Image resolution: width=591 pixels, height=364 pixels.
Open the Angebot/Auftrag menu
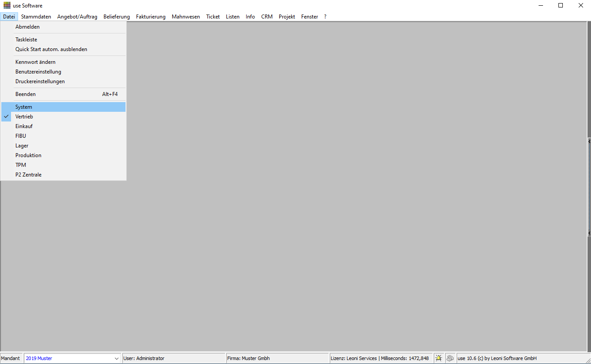[x=77, y=17]
